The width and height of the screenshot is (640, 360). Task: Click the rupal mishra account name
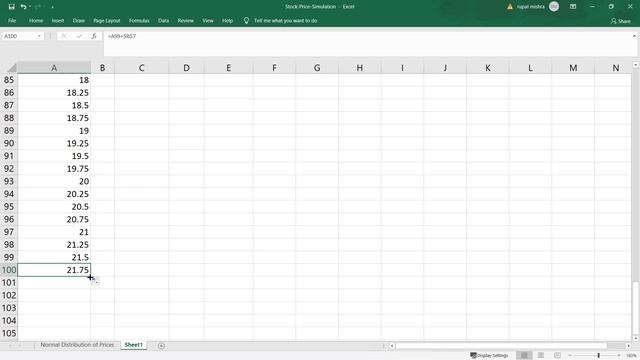point(531,7)
